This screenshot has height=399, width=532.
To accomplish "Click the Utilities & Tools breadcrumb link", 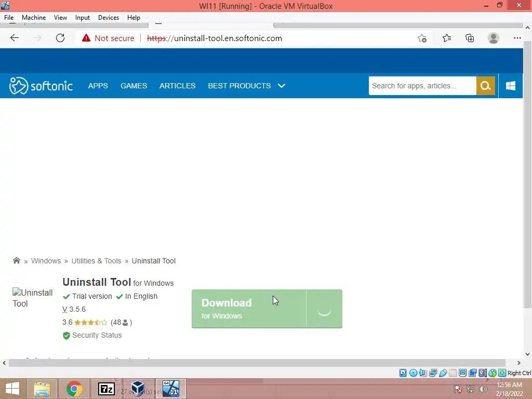I will 96,261.
